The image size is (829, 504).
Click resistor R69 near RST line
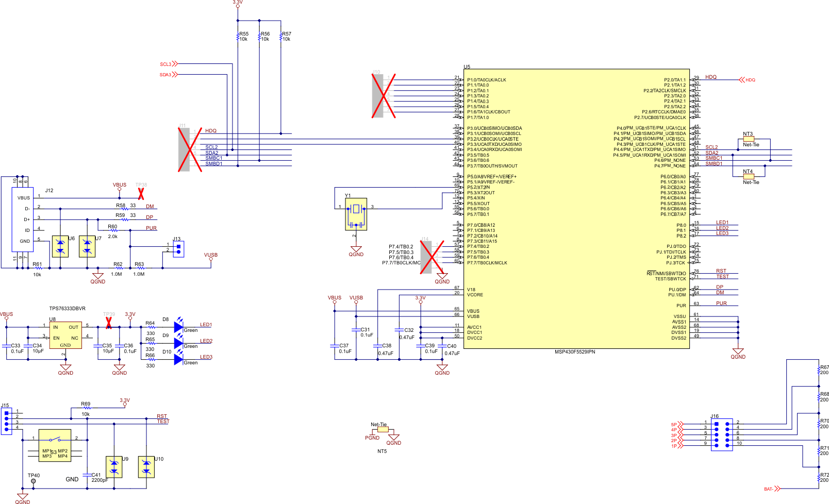tap(87, 408)
